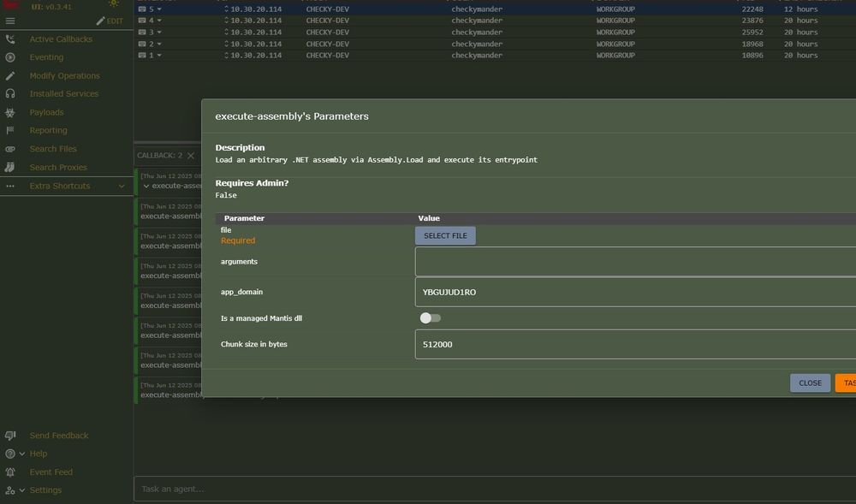Viewport: 856px width, 504px height.
Task: Click the EDIT pencil in sidebar
Action: coord(110,21)
